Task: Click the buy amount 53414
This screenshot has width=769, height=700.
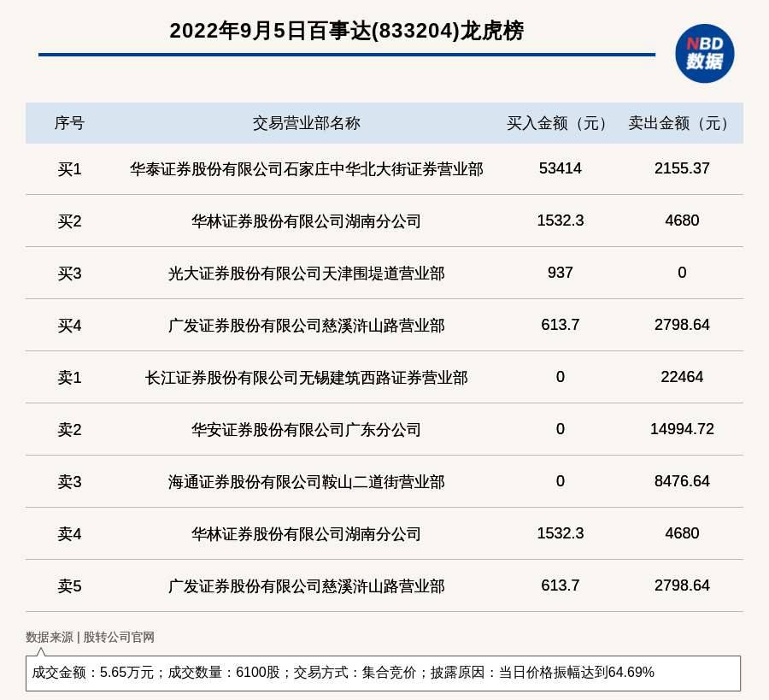Action: tap(560, 168)
